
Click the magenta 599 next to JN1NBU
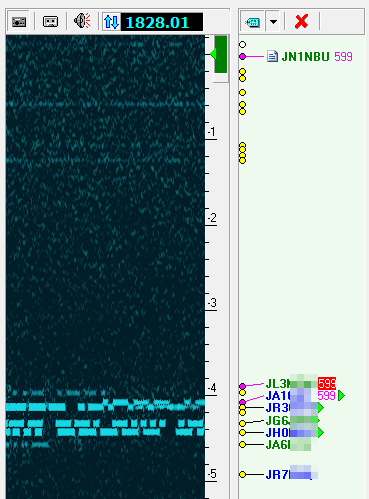tap(343, 57)
